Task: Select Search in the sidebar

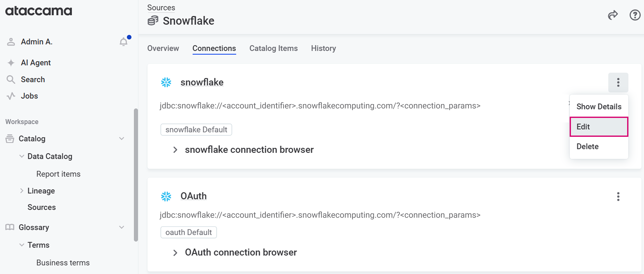Action: 33,79
